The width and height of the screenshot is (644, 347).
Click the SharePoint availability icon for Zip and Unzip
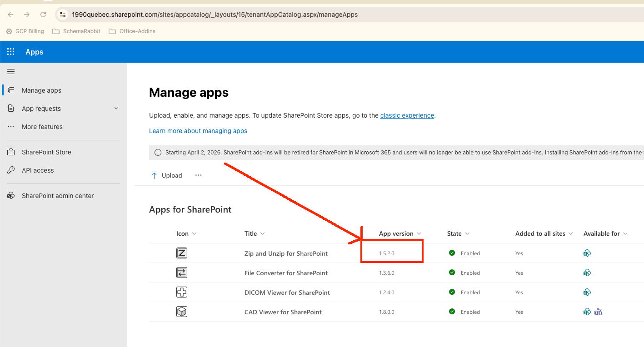(x=587, y=253)
